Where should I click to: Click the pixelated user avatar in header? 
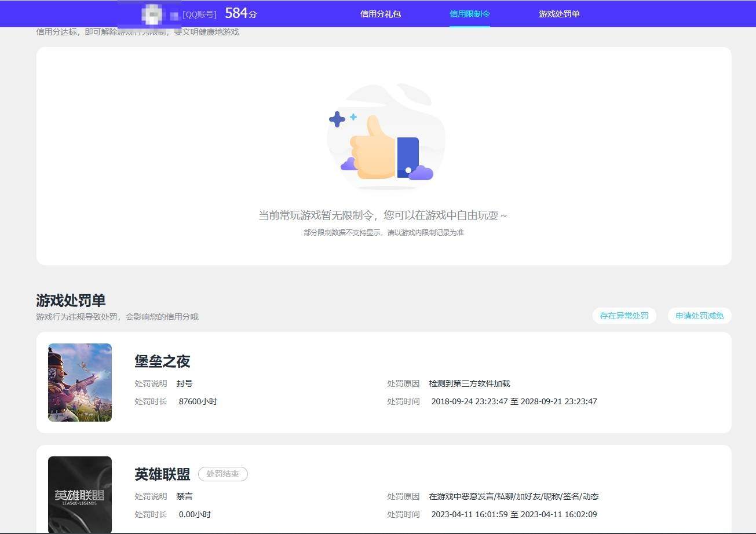(x=153, y=14)
